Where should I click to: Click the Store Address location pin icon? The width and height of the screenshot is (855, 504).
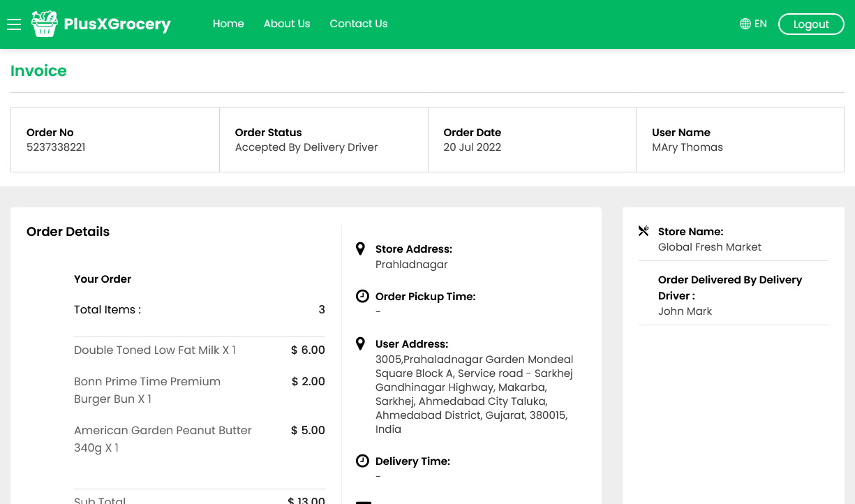[360, 249]
